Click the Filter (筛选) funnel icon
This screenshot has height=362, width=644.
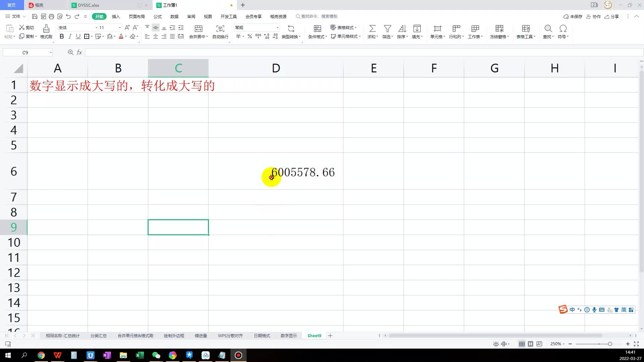coord(387,28)
